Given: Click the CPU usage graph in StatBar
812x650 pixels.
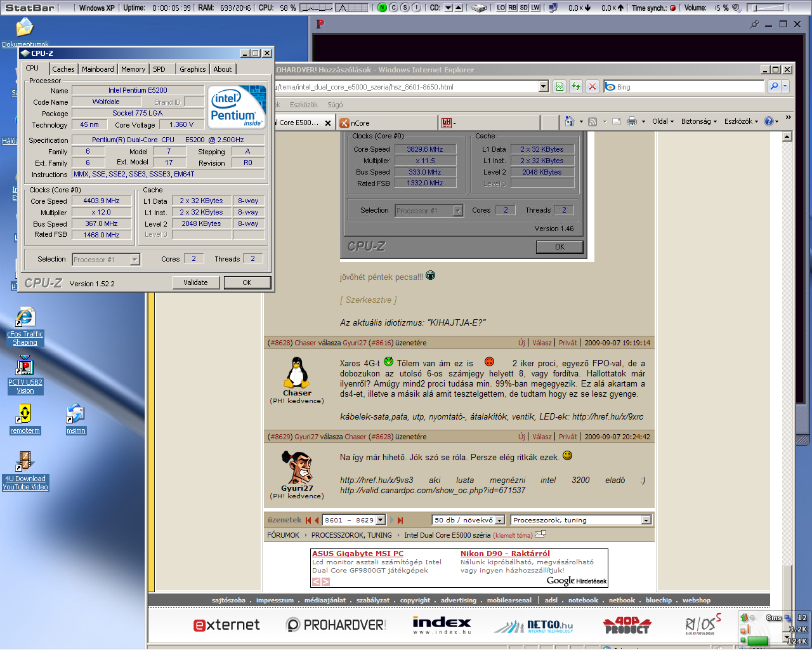Looking at the screenshot, I should point(315,8).
